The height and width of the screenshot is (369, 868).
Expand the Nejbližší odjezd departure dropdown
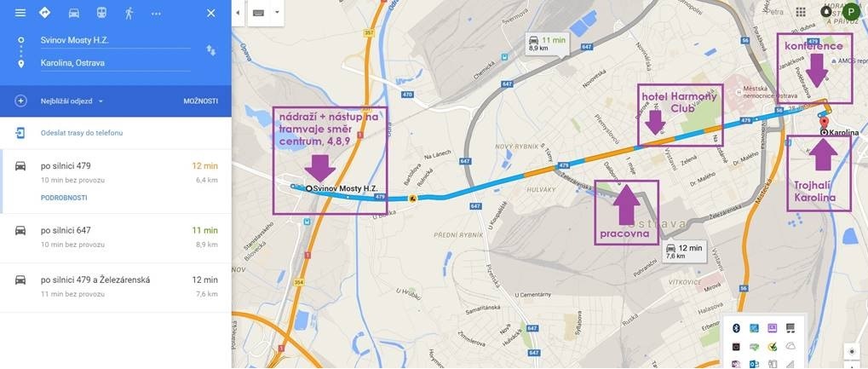point(72,101)
